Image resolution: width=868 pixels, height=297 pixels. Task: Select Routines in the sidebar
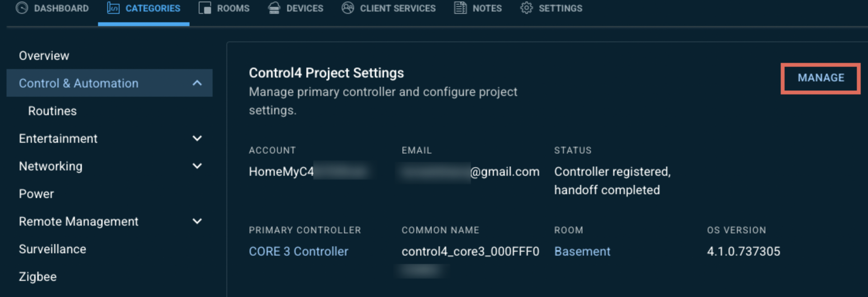point(52,111)
